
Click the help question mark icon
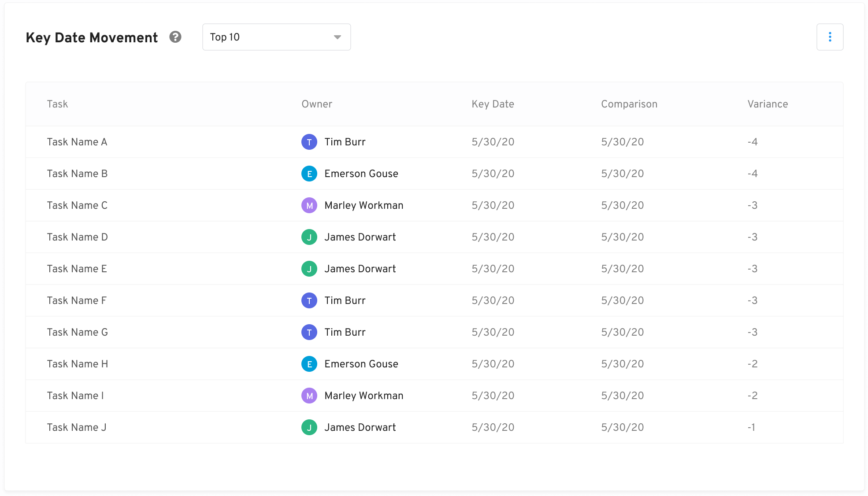coord(175,37)
